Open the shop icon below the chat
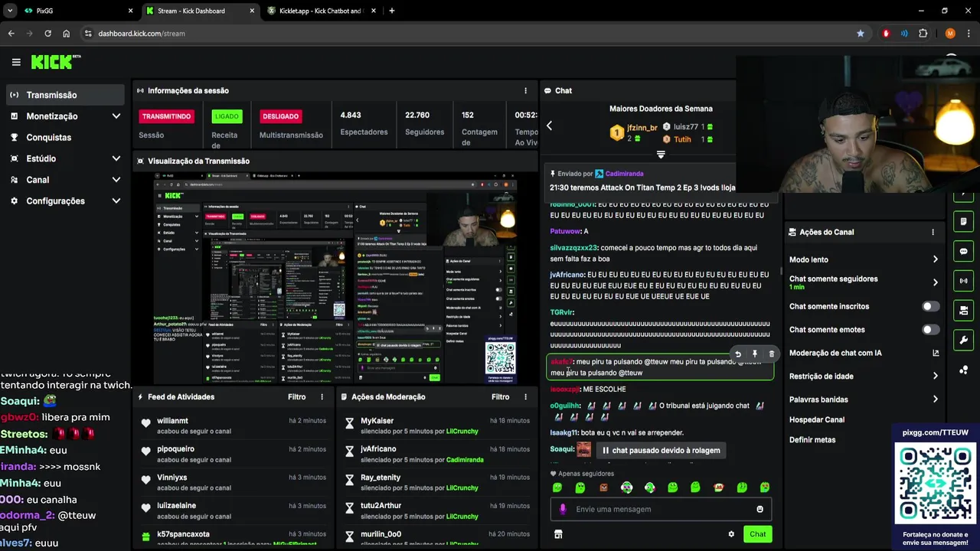This screenshot has width=980, height=551. coord(558,534)
